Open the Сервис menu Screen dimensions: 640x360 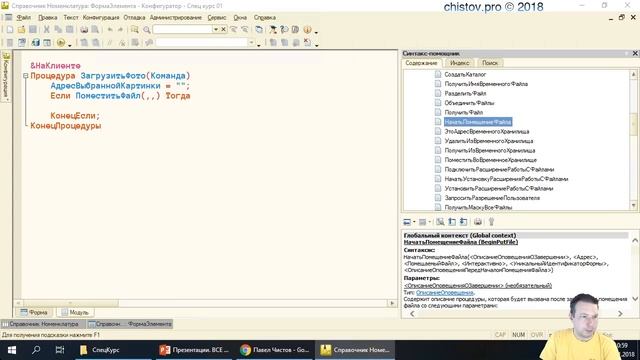tap(217, 18)
